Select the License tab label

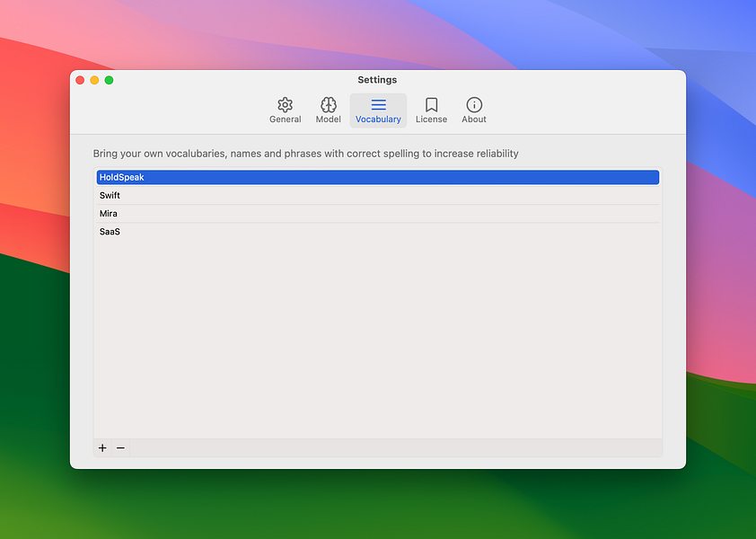(x=432, y=119)
